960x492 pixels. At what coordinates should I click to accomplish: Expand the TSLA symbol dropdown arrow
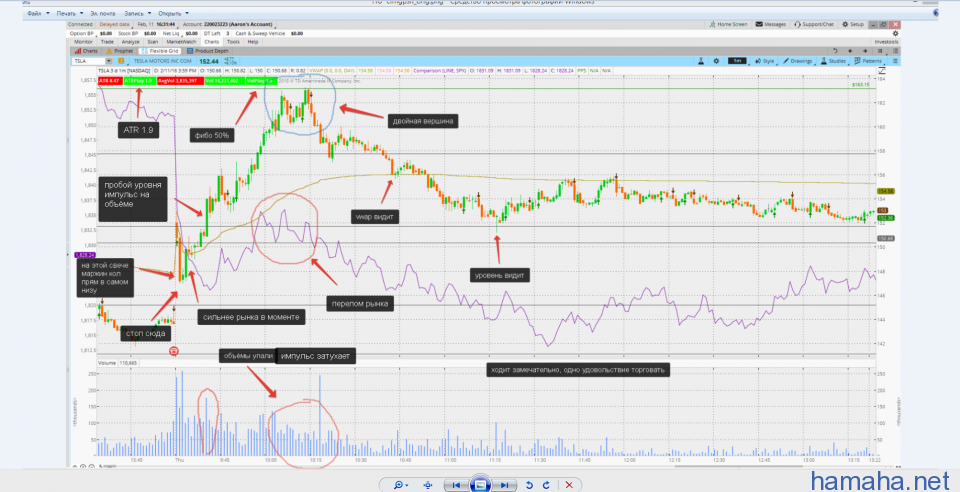[109, 61]
